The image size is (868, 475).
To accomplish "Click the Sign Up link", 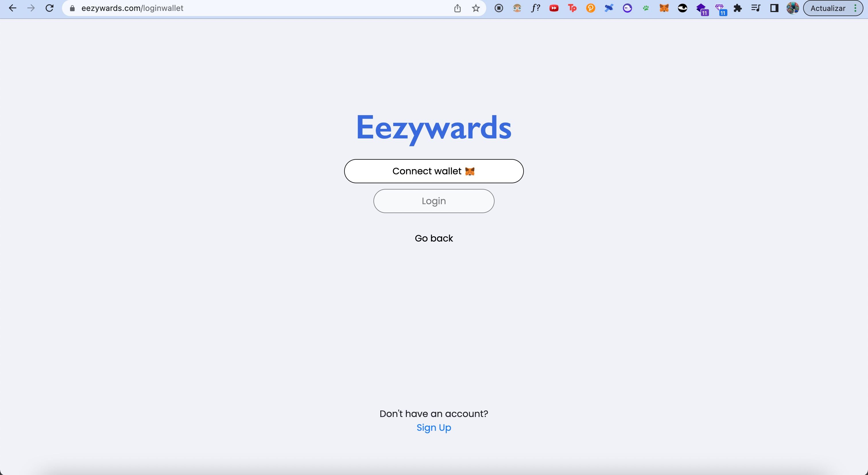I will click(434, 428).
